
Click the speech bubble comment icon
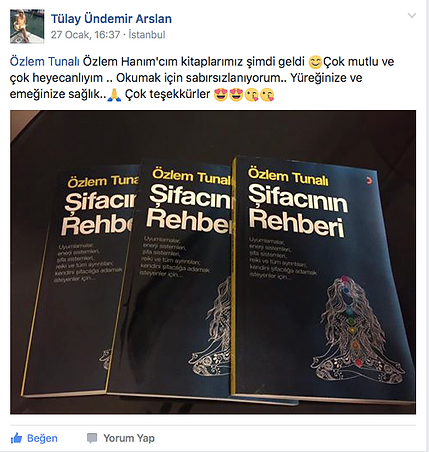[92, 438]
